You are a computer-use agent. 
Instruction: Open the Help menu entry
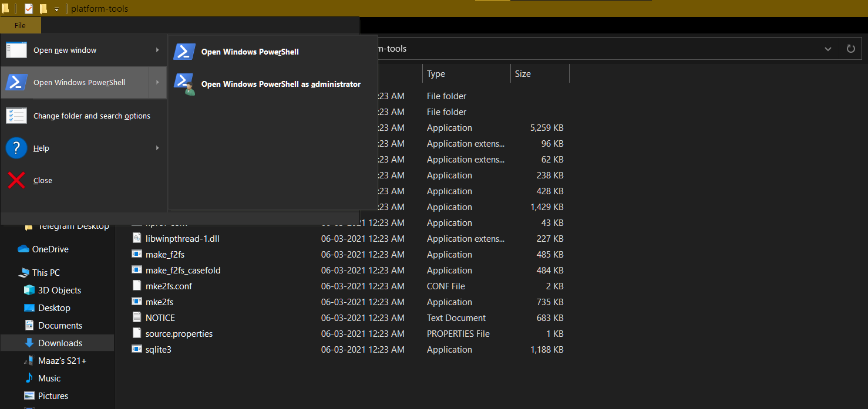pos(84,148)
